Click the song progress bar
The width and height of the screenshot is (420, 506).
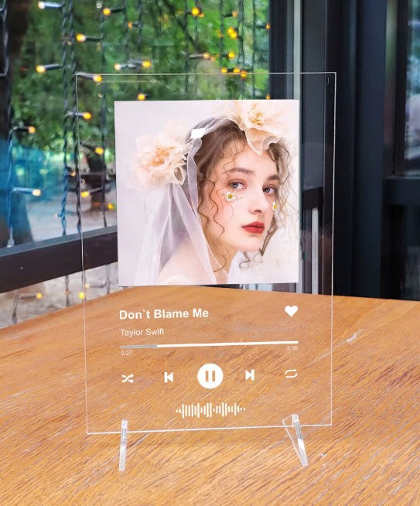click(x=209, y=344)
